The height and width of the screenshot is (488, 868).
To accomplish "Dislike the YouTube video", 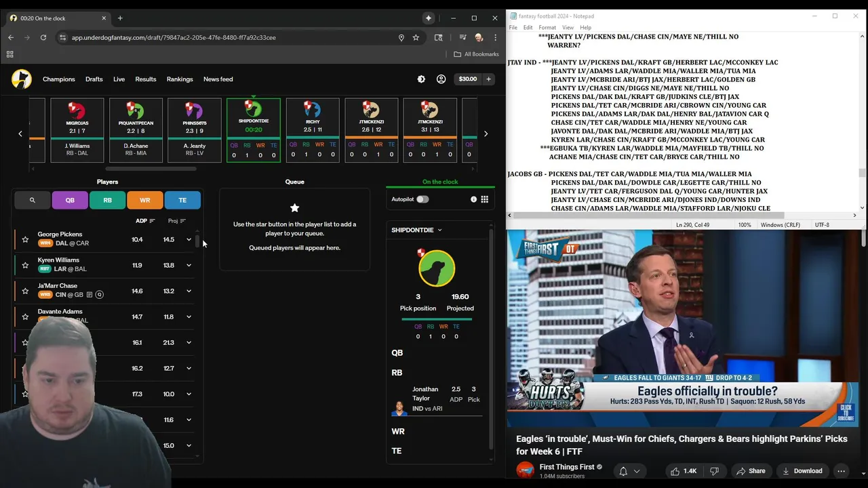I will [x=714, y=471].
